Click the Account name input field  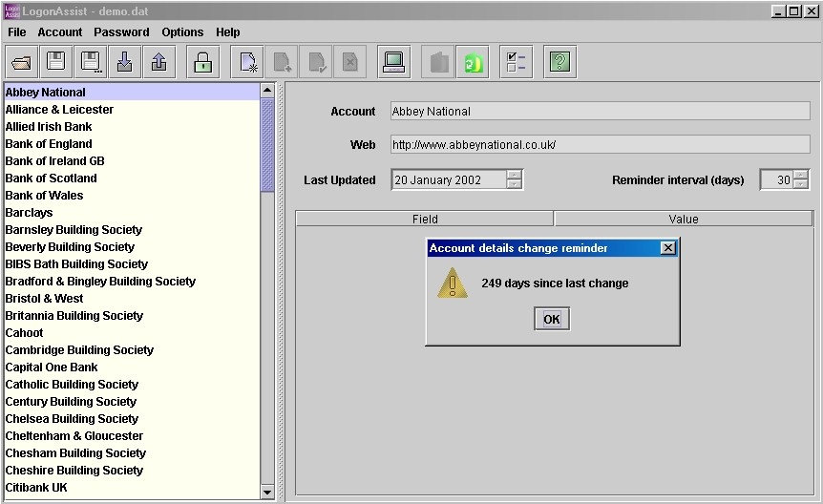pos(600,111)
